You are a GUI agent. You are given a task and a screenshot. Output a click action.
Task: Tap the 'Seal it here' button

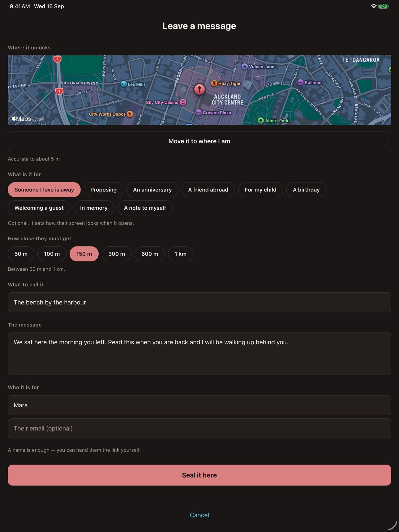point(199,475)
